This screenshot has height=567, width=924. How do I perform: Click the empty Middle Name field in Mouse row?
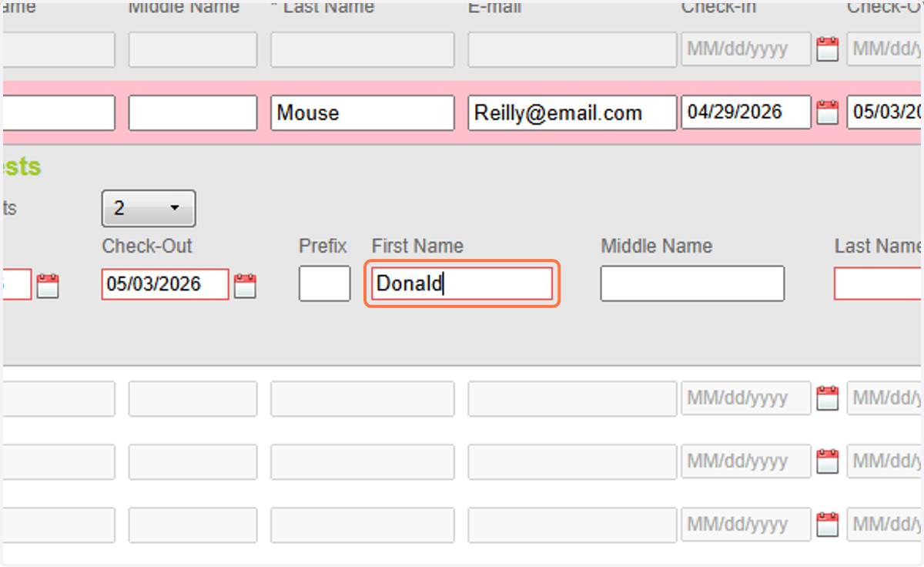[192, 112]
